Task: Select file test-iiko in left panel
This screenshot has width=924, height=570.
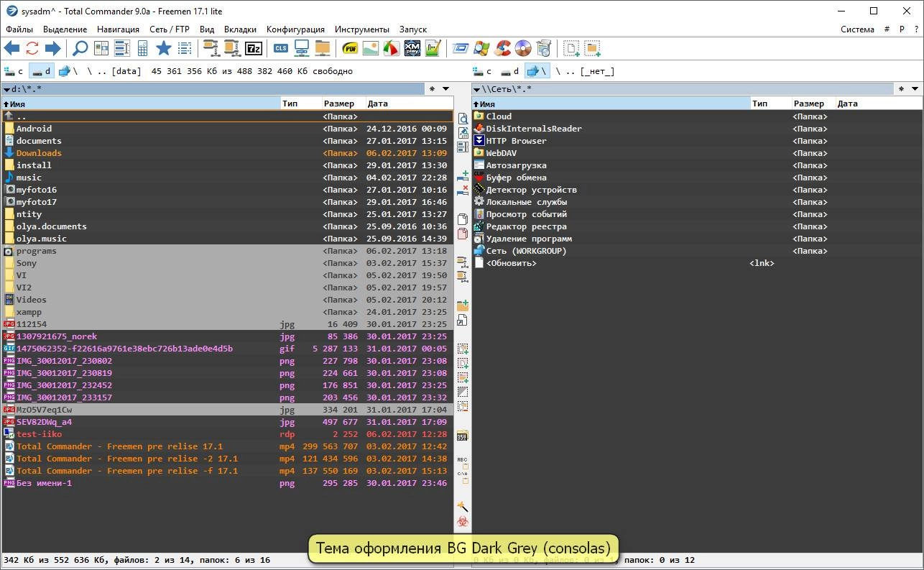Action: click(227, 434)
